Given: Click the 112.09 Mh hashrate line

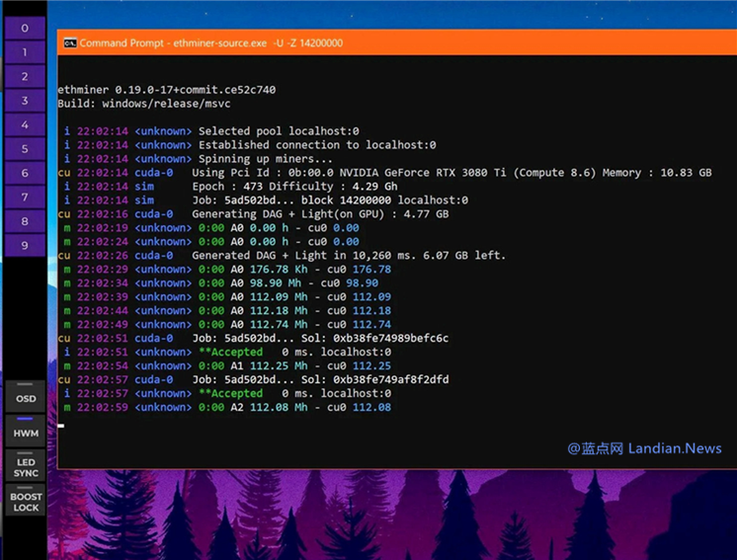Looking at the screenshot, I should point(227,297).
